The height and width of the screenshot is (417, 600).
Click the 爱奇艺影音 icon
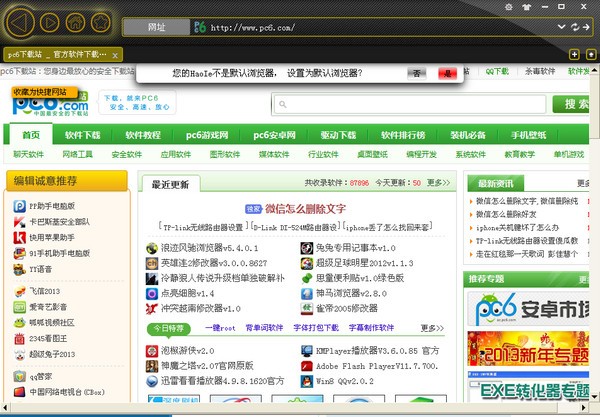20,307
